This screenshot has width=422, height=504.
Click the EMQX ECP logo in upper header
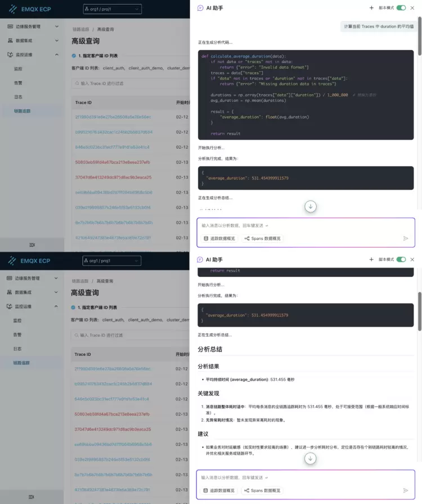(x=29, y=8)
